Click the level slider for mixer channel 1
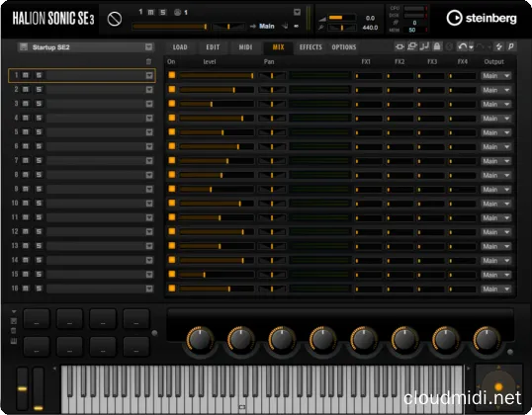This screenshot has height=415, width=532. 217,76
